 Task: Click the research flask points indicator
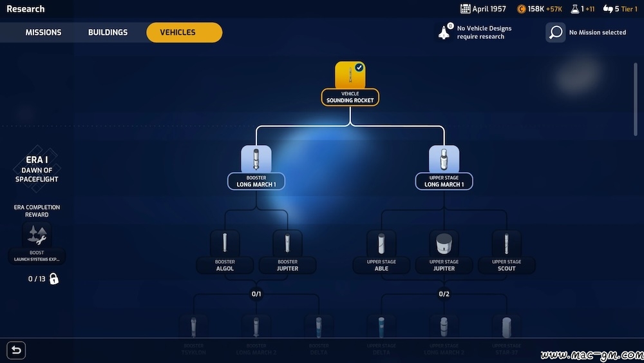(x=582, y=9)
